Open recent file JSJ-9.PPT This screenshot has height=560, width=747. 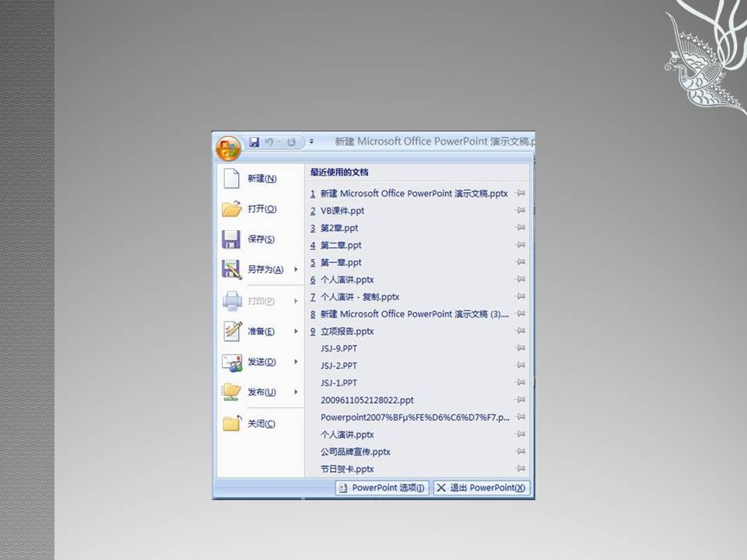point(338,348)
